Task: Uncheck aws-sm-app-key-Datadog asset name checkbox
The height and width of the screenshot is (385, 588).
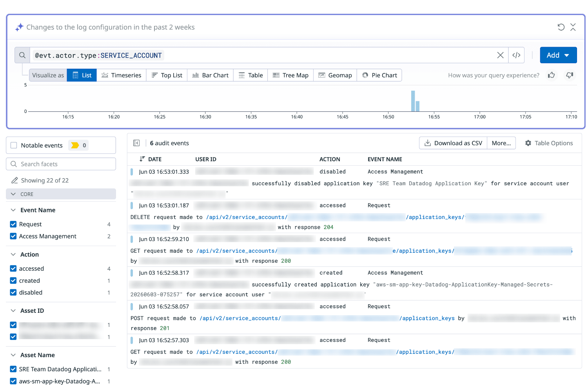Action: tap(13, 381)
